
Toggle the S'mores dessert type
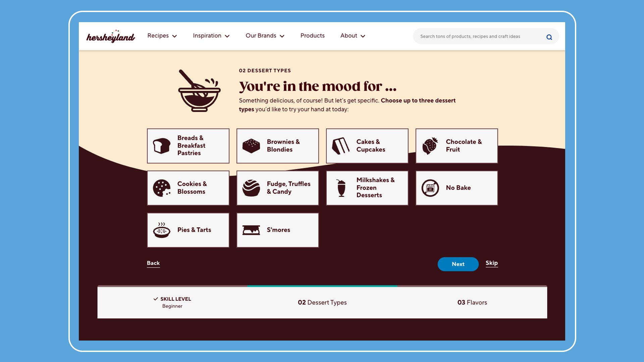(277, 230)
